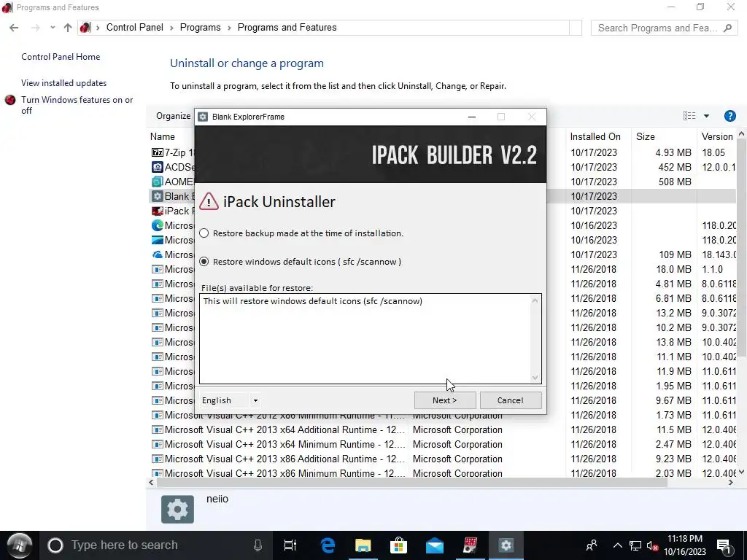Open Task View from taskbar

coord(290,545)
